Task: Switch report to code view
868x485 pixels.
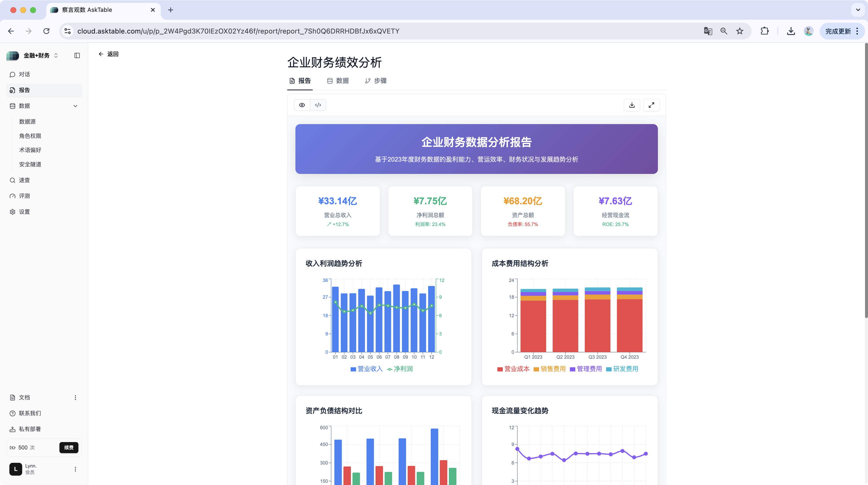Action: [x=317, y=105]
